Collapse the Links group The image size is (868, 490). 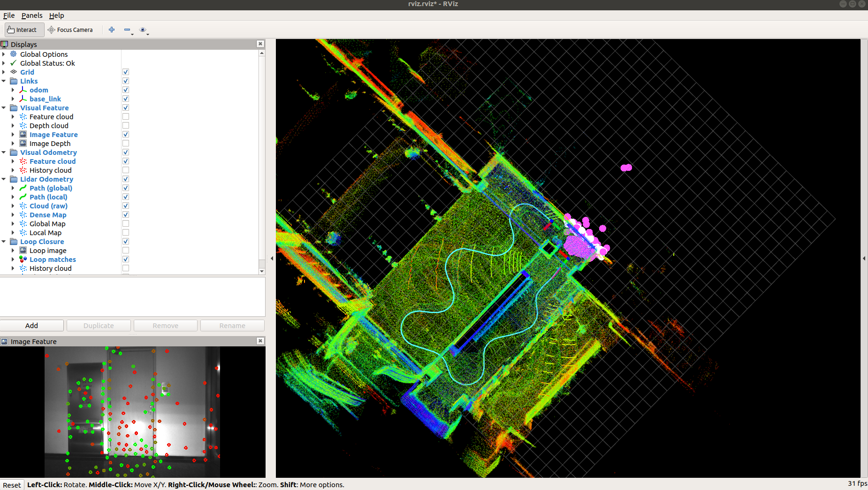4,81
